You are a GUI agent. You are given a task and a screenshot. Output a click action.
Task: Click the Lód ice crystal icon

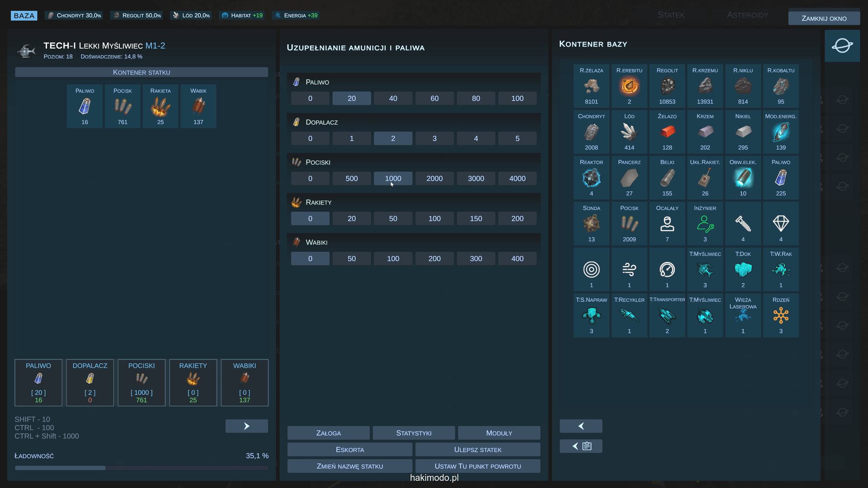click(629, 132)
